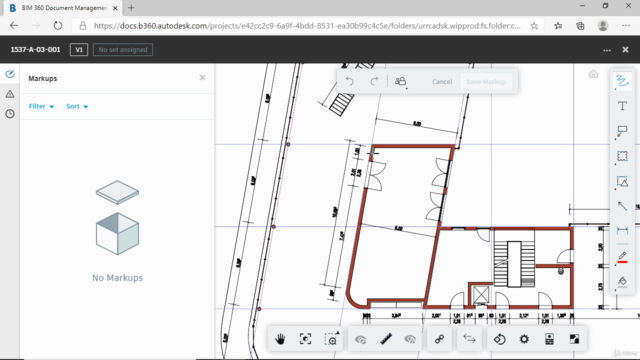
Task: Open the red stroke color picker
Action: [622, 257]
